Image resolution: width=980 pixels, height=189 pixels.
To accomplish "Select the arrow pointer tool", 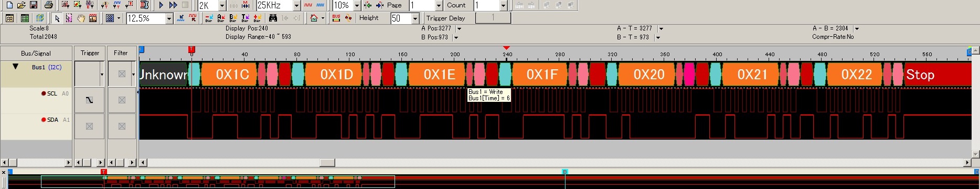I will (x=57, y=18).
